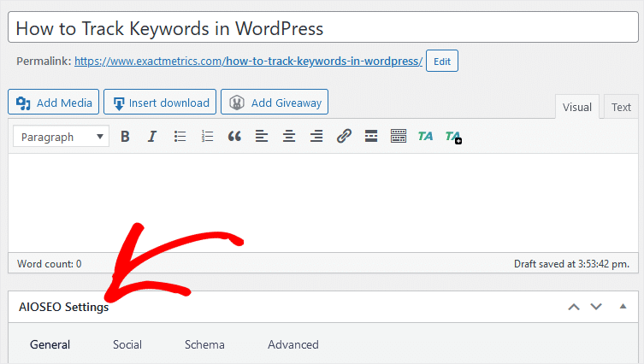Screen dimensions: 644x364
Task: Apply blockquote formatting
Action: (234, 136)
